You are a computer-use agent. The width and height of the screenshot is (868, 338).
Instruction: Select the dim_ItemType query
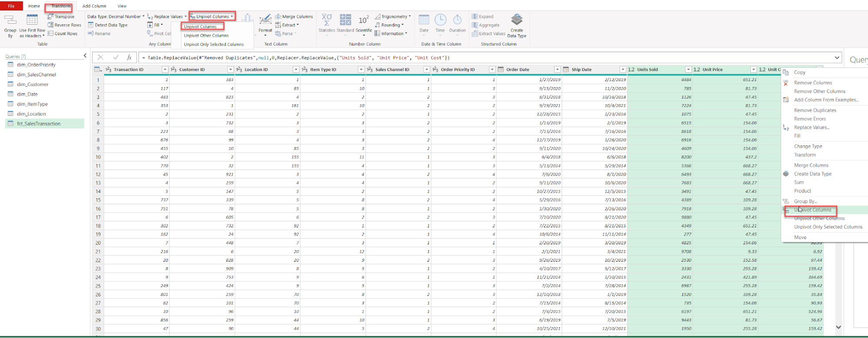32,104
